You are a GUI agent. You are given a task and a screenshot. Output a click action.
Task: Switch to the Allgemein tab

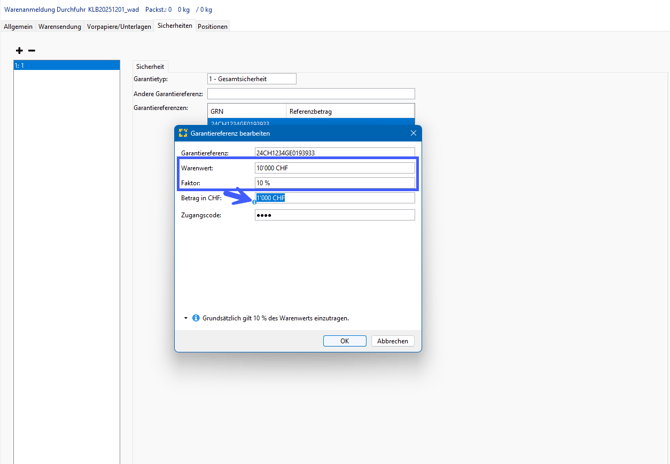pos(18,27)
